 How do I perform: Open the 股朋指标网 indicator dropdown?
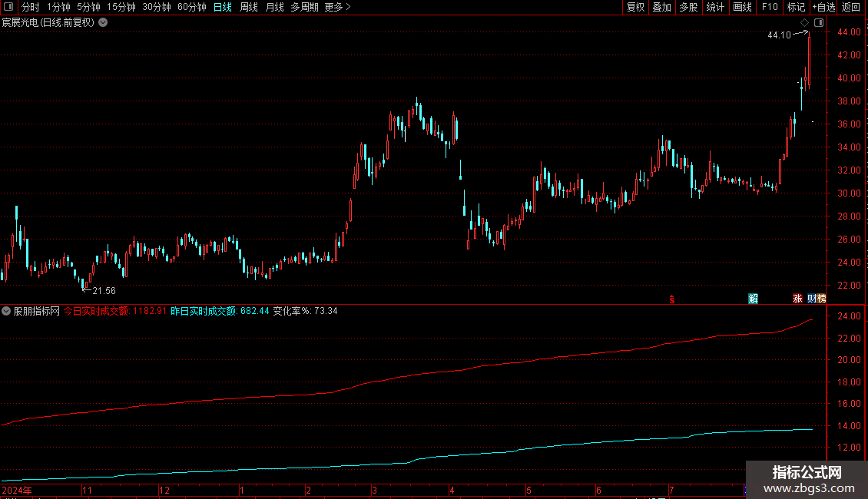tap(6, 311)
